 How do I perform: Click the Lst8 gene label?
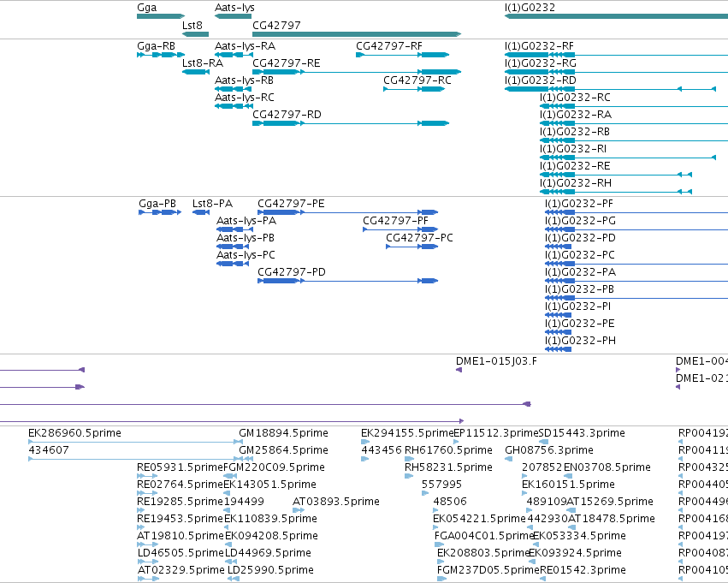(x=192, y=25)
